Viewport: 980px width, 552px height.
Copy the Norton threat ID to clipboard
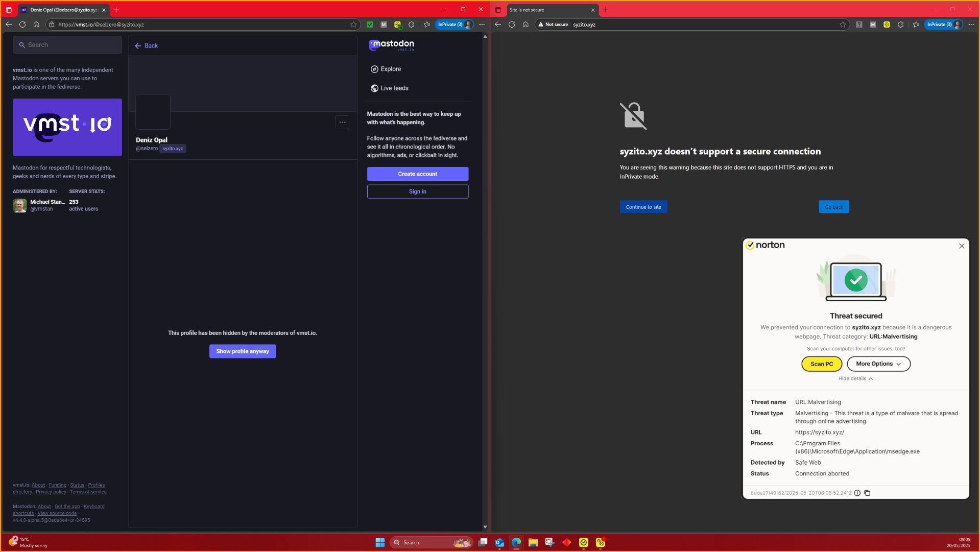pyautogui.click(x=867, y=493)
